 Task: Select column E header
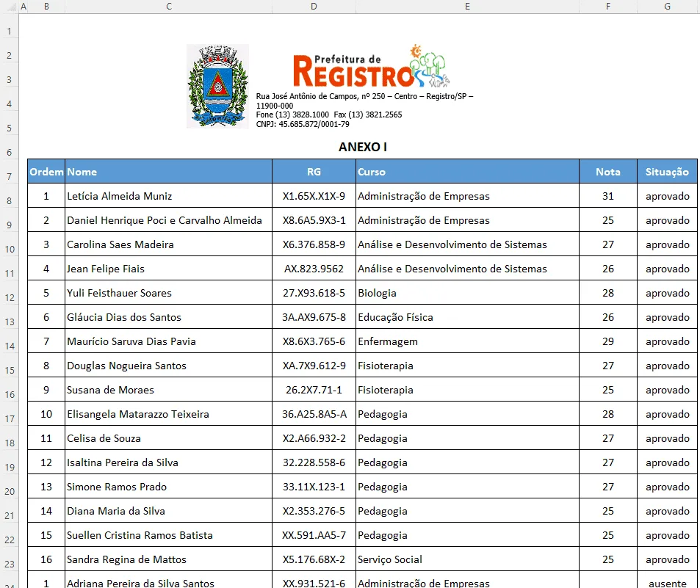coord(467,7)
